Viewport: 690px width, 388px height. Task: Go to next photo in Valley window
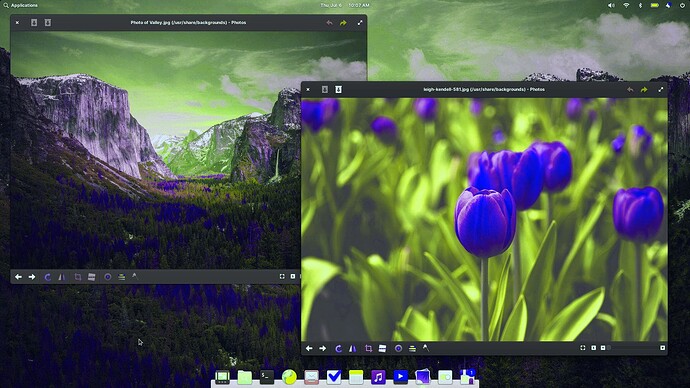(32, 277)
